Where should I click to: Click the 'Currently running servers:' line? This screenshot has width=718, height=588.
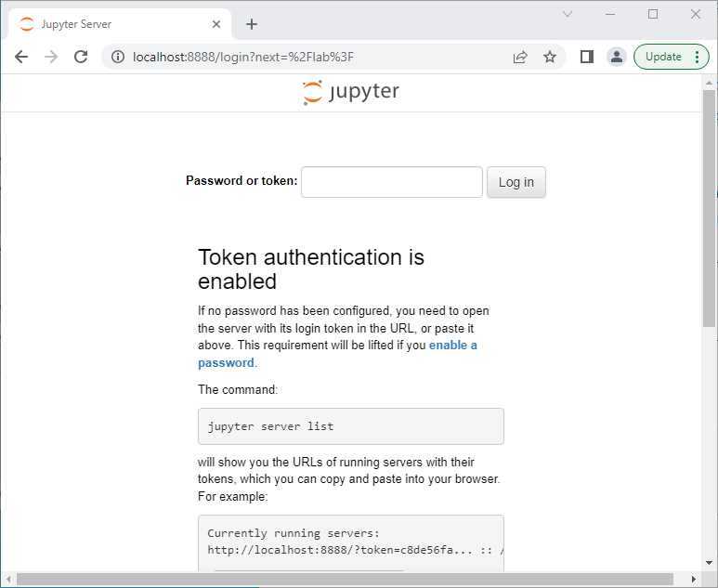294,533
